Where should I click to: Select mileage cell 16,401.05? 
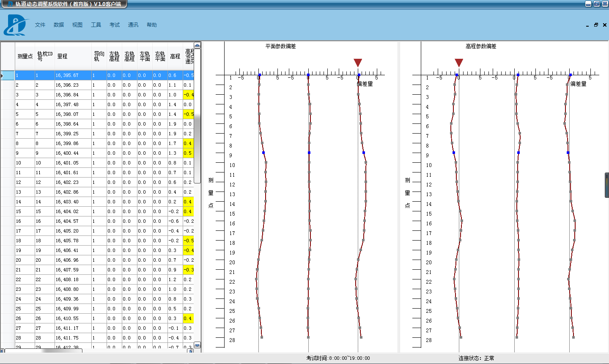(x=73, y=163)
